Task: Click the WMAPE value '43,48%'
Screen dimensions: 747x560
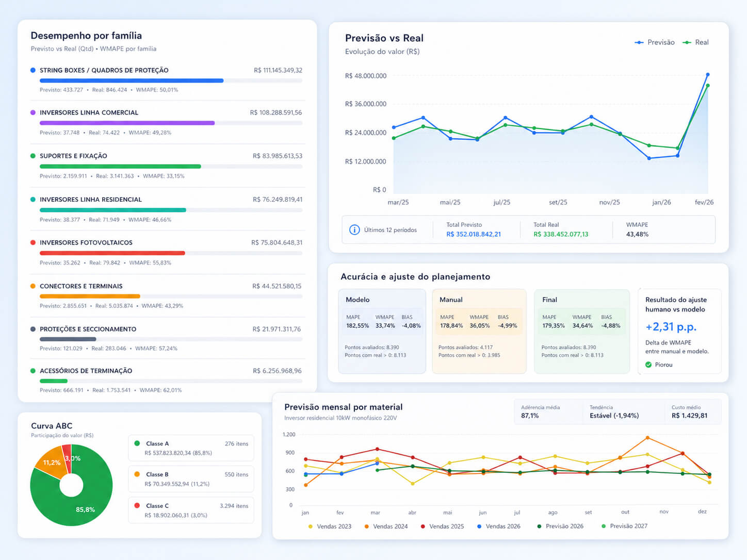Action: [637, 234]
